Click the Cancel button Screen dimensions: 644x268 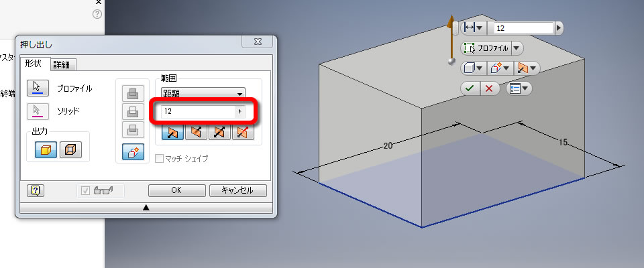(237, 190)
